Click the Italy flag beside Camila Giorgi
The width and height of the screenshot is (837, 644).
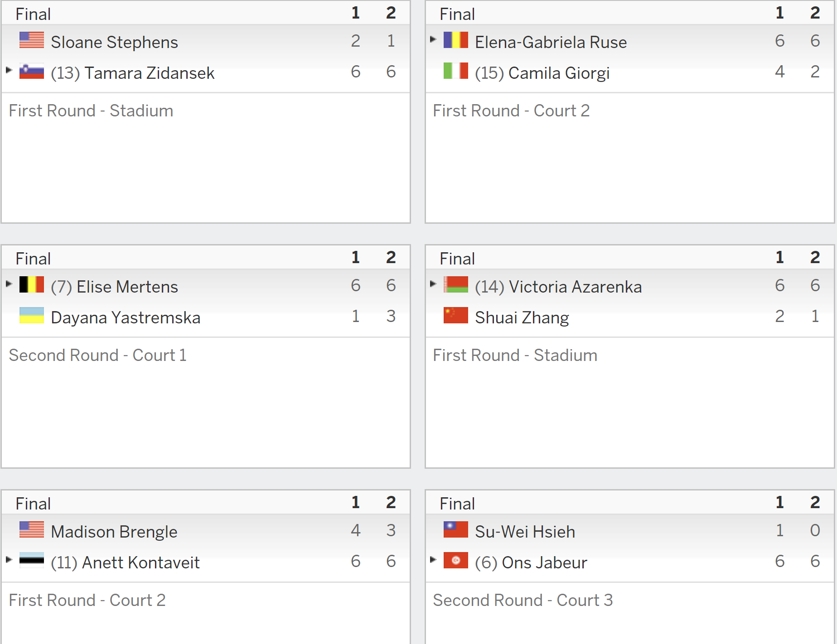pyautogui.click(x=456, y=71)
